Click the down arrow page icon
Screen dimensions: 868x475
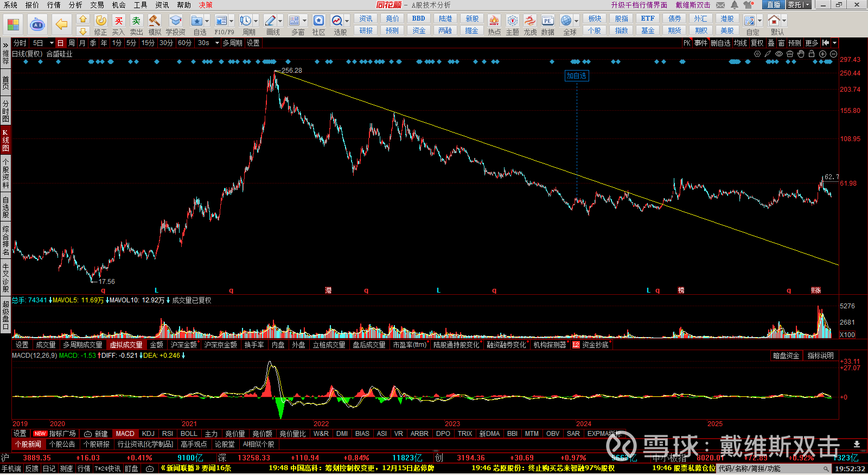coord(83,31)
